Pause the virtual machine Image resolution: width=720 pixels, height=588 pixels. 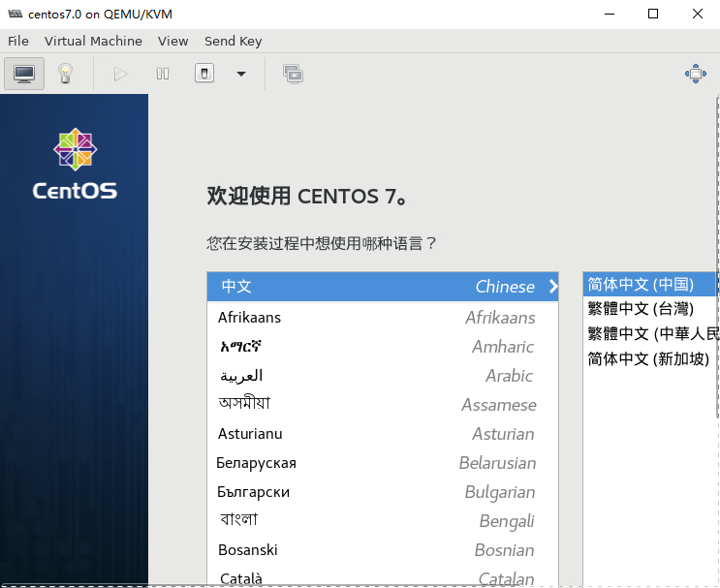point(163,74)
